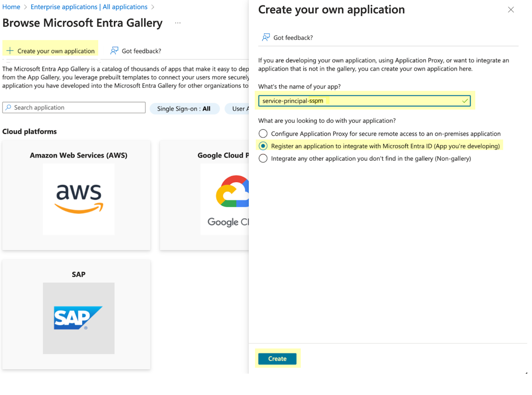
Task: Open the User account filter pill
Action: click(x=237, y=109)
